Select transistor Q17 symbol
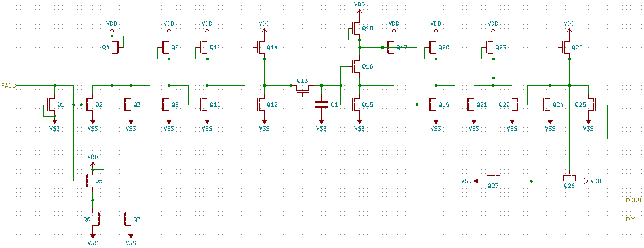 391,48
